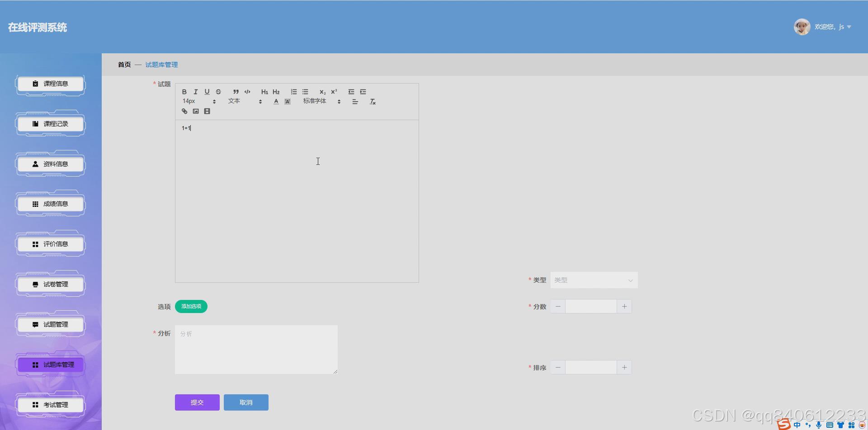Submit the form with 提交
The image size is (868, 430).
coord(197,402)
